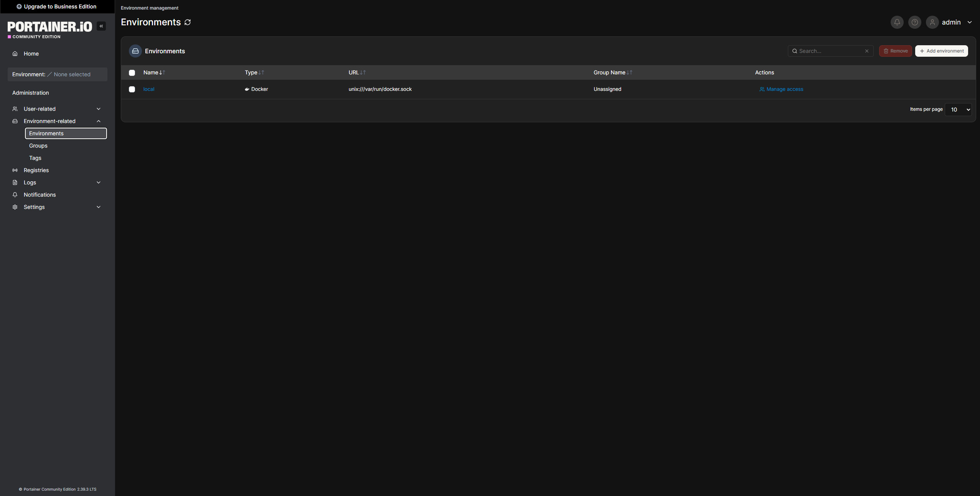
Task: Collapse the sidebar with the double-chevron icon
Action: [x=101, y=26]
